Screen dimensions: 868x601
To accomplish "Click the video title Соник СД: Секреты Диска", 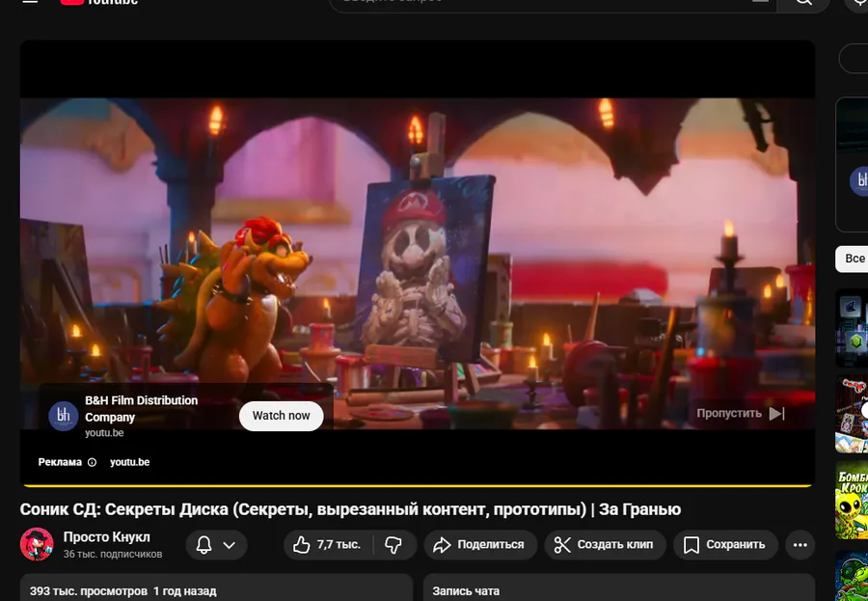I will pos(350,509).
